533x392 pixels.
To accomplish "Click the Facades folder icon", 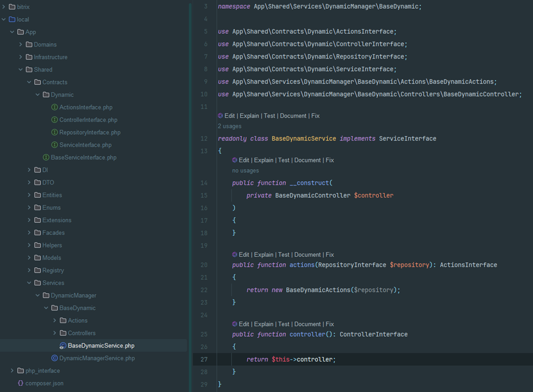I will [38, 233].
